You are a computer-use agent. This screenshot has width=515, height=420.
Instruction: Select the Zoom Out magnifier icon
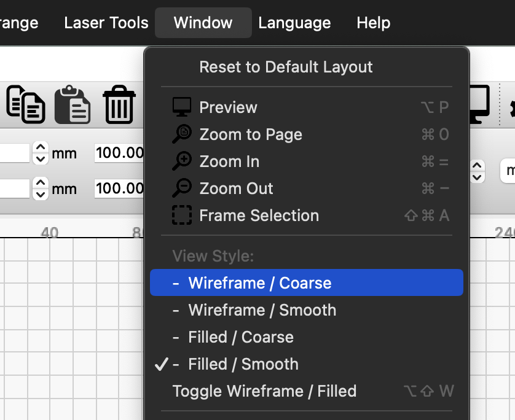click(182, 188)
